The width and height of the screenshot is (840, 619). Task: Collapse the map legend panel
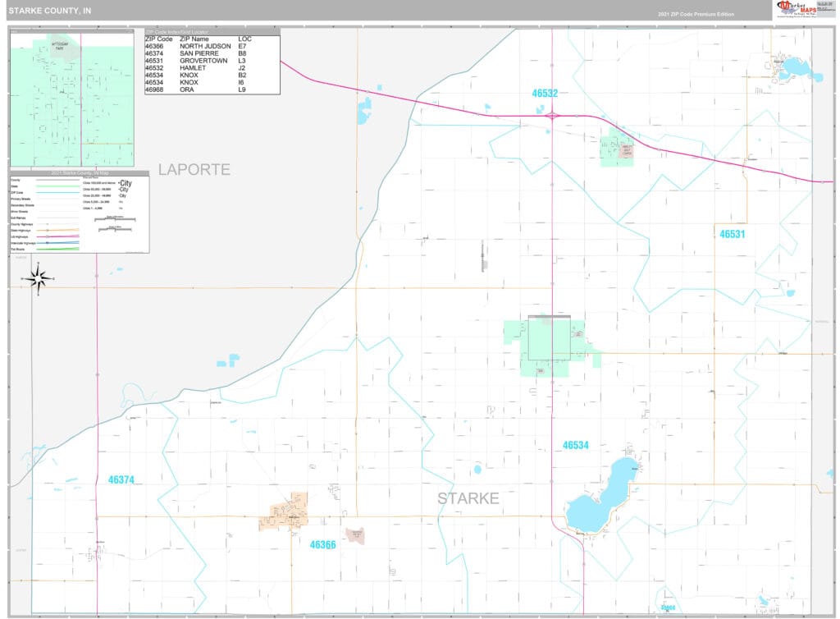pyautogui.click(x=80, y=174)
